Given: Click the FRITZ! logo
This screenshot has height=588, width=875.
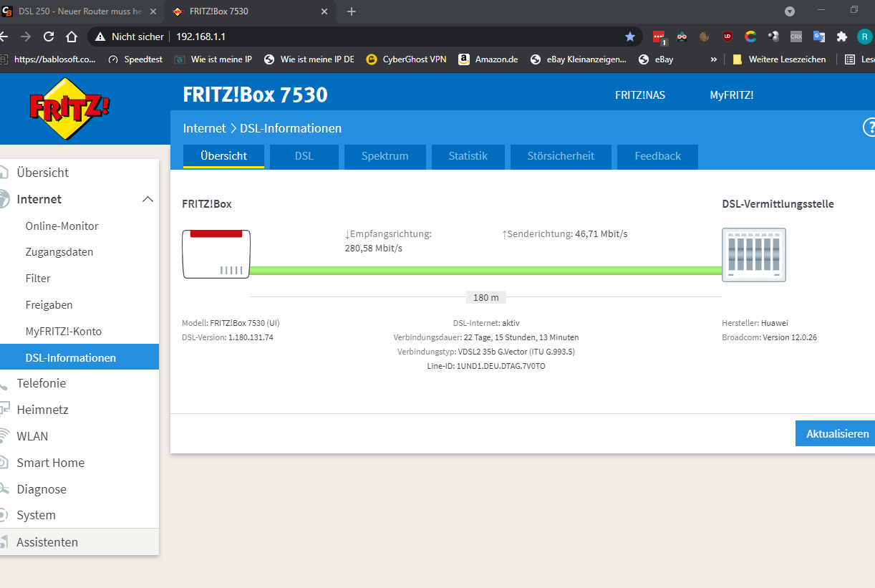Looking at the screenshot, I should [70, 109].
